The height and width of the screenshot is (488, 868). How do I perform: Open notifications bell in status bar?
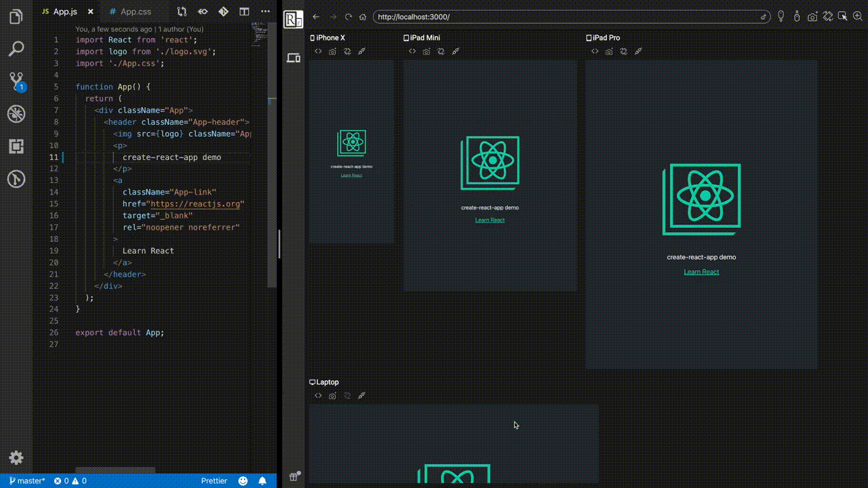(x=262, y=481)
